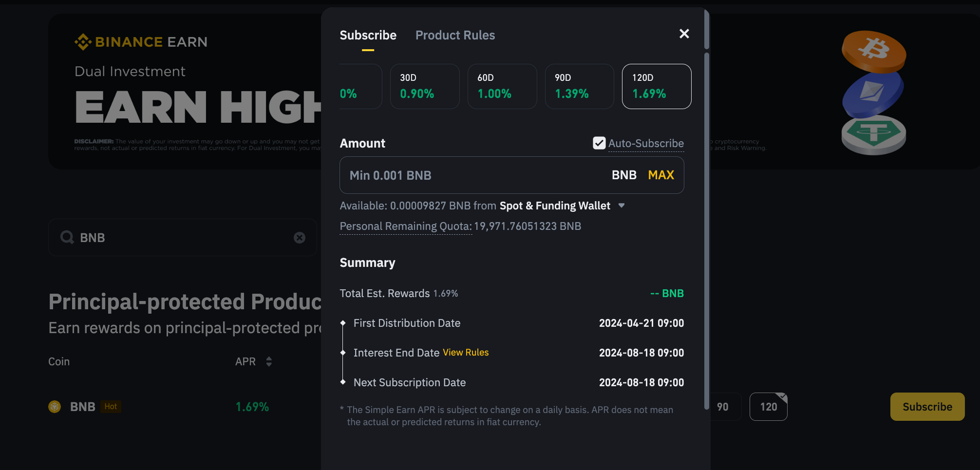The height and width of the screenshot is (470, 980).
Task: Click the Hot tag next to BNB
Action: [111, 407]
